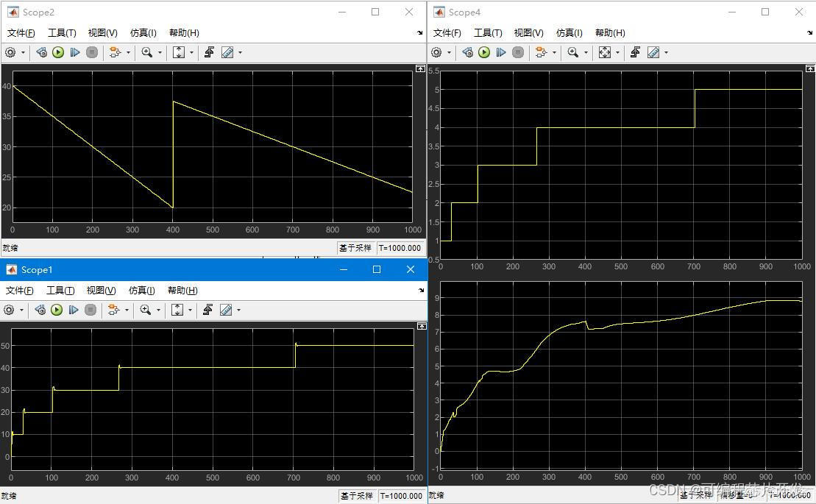The width and height of the screenshot is (816, 504).
Task: Fit all axes scaling icon in Scope4
Action: (604, 52)
